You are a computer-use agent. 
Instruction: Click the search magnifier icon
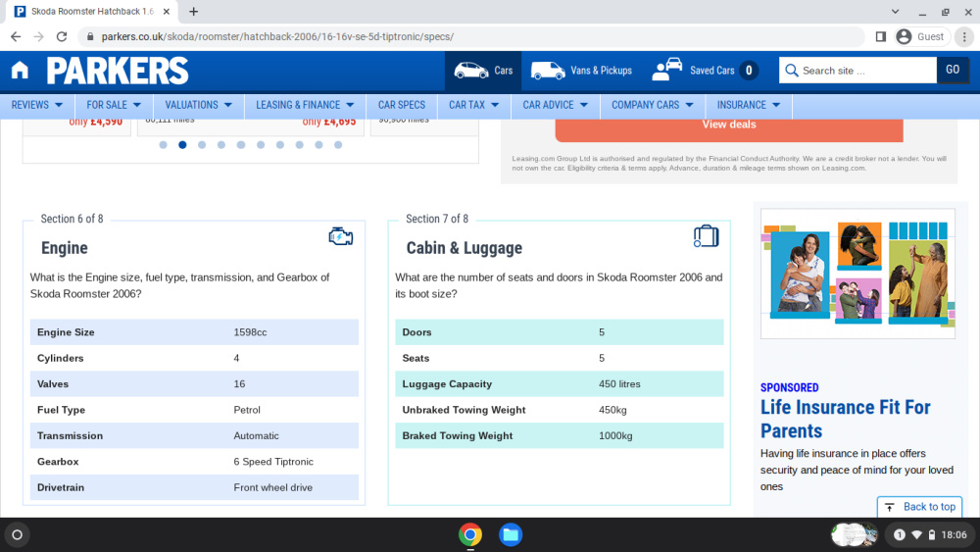pyautogui.click(x=791, y=71)
